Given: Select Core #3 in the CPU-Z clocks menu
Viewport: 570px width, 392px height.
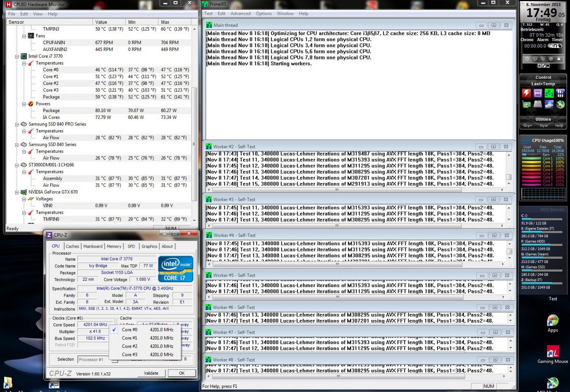Looking at the screenshot, I should (x=145, y=355).
